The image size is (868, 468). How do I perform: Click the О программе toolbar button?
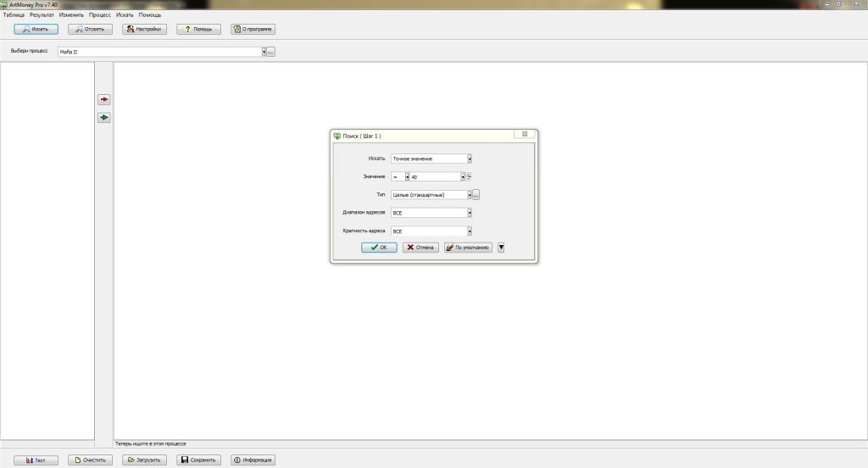pyautogui.click(x=253, y=29)
